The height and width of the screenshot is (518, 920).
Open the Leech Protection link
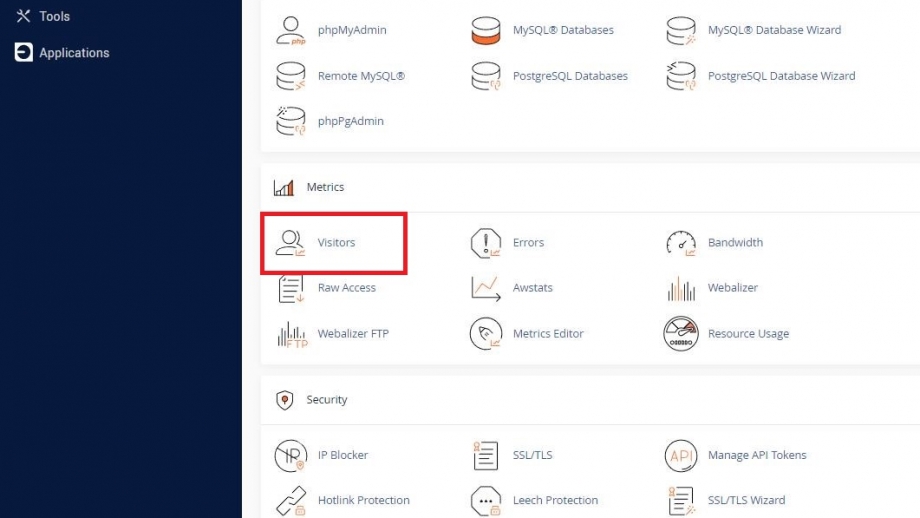[556, 500]
